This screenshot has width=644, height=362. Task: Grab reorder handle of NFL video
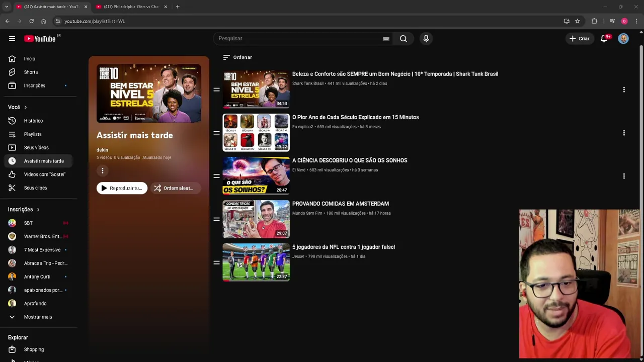(x=216, y=262)
